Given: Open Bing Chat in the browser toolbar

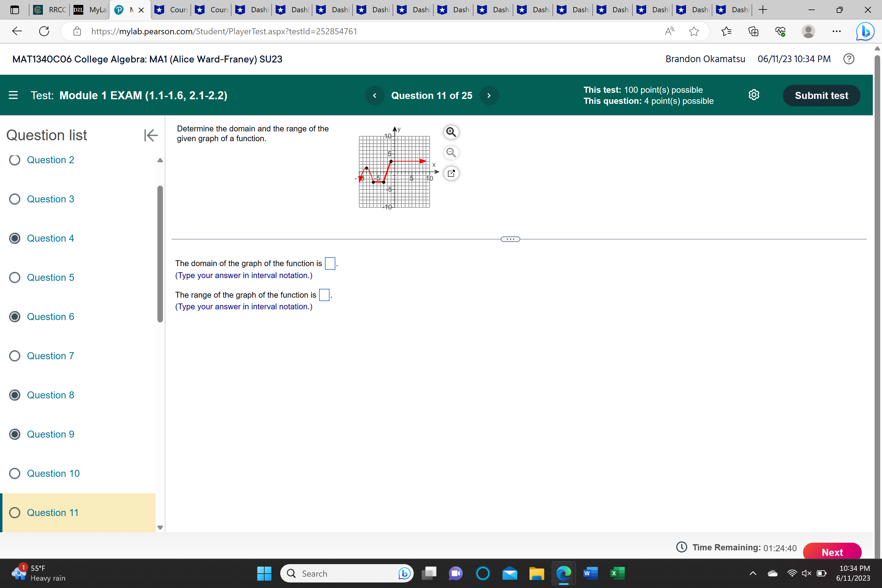Looking at the screenshot, I should coord(865,31).
